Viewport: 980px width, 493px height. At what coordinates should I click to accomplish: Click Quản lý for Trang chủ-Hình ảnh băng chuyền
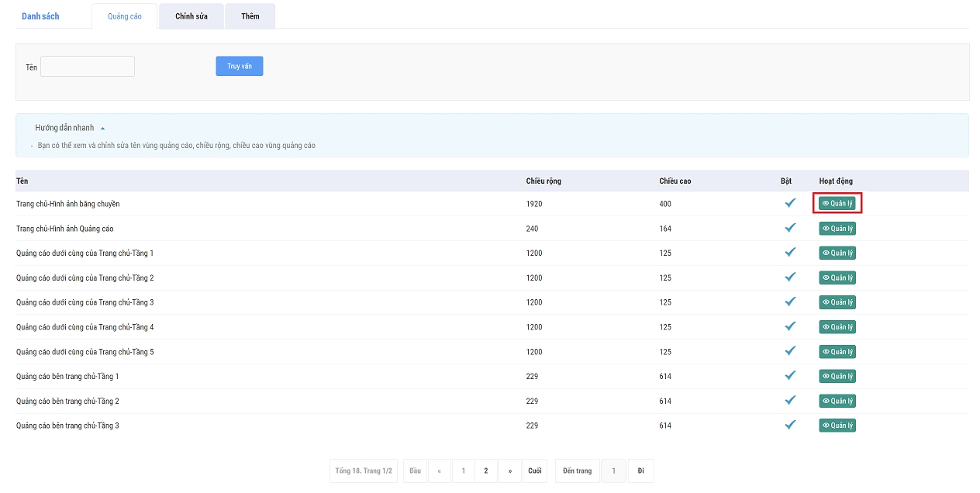click(837, 204)
